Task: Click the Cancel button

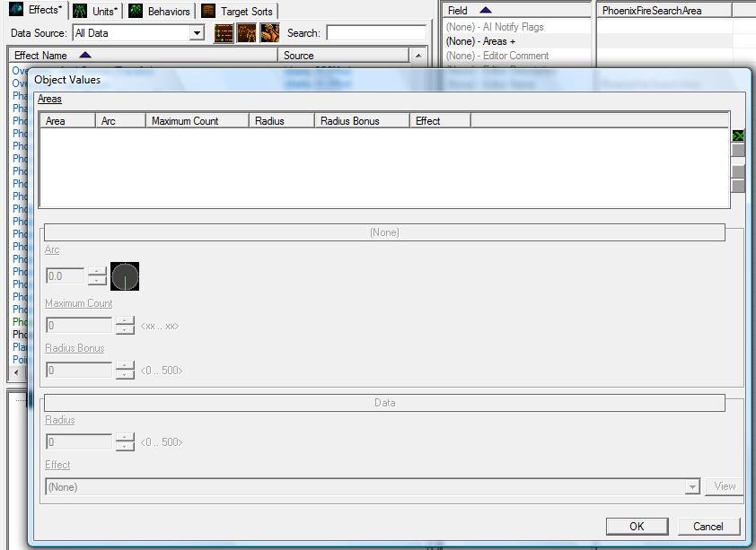Action: (708, 527)
